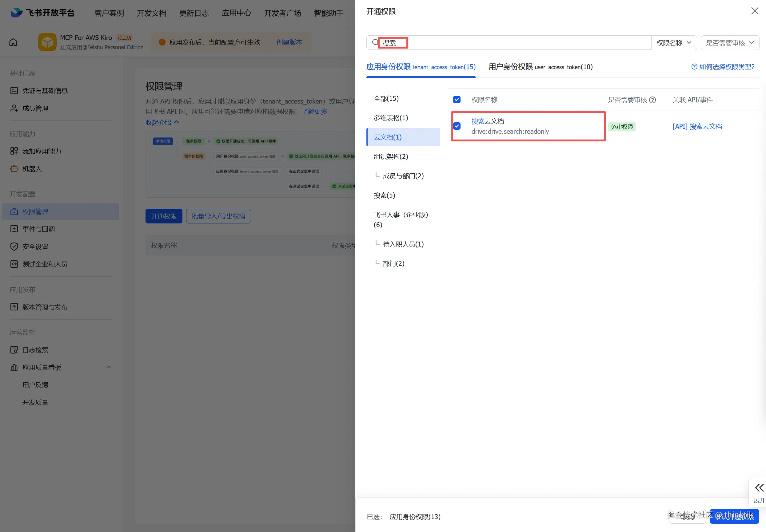
Task: Click the 安全设置 shield icon
Action: [x=14, y=246]
